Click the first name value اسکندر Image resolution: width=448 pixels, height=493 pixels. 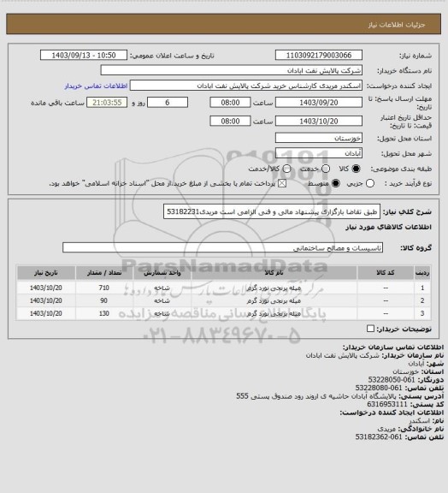pos(420,421)
